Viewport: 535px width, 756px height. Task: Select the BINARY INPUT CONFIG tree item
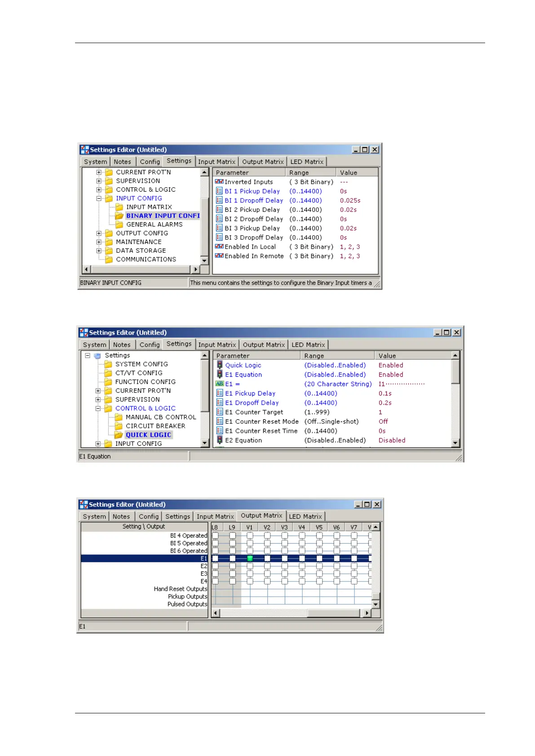click(163, 216)
